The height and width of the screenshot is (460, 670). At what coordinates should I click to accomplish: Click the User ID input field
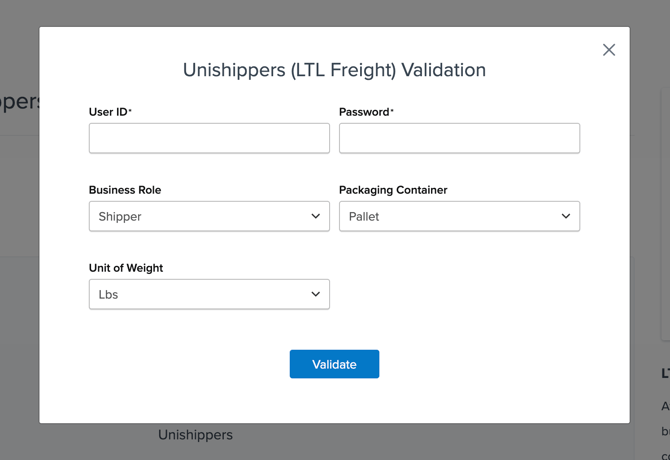(209, 138)
